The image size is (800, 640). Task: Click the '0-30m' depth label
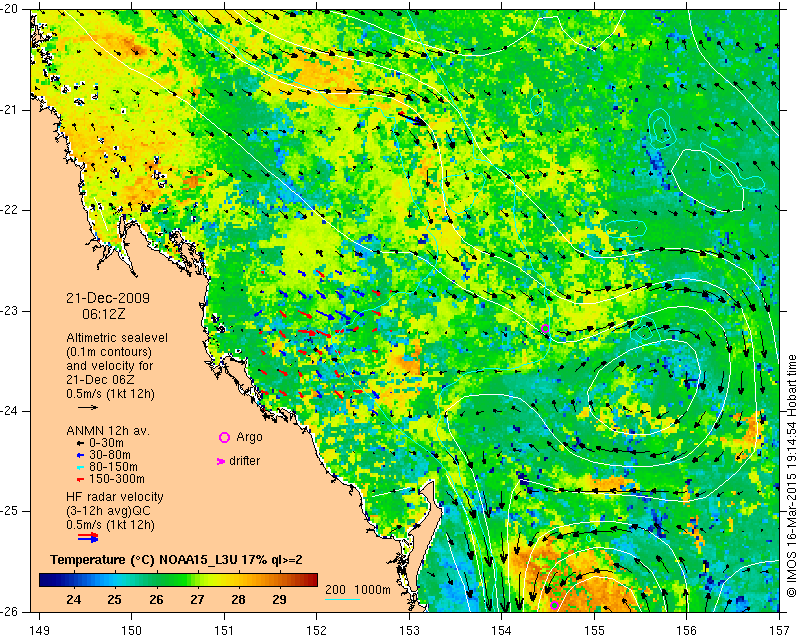pyautogui.click(x=106, y=442)
